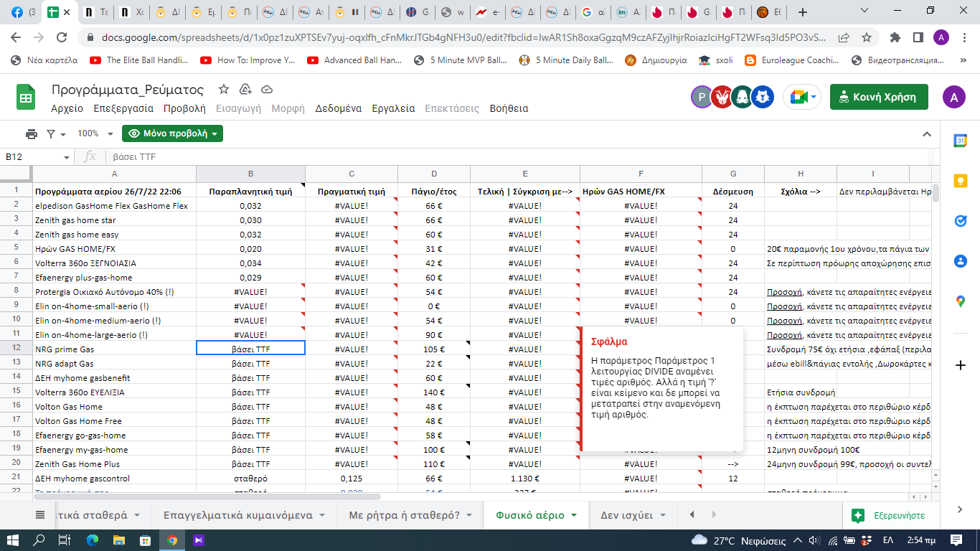This screenshot has height=551, width=980.
Task: Open the Επεξεργασία menu
Action: [123, 108]
